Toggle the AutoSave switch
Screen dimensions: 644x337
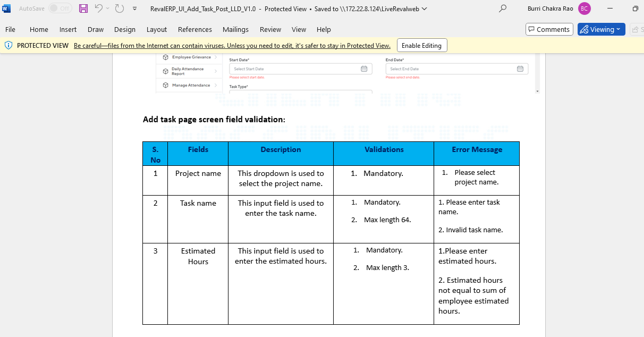(60, 9)
